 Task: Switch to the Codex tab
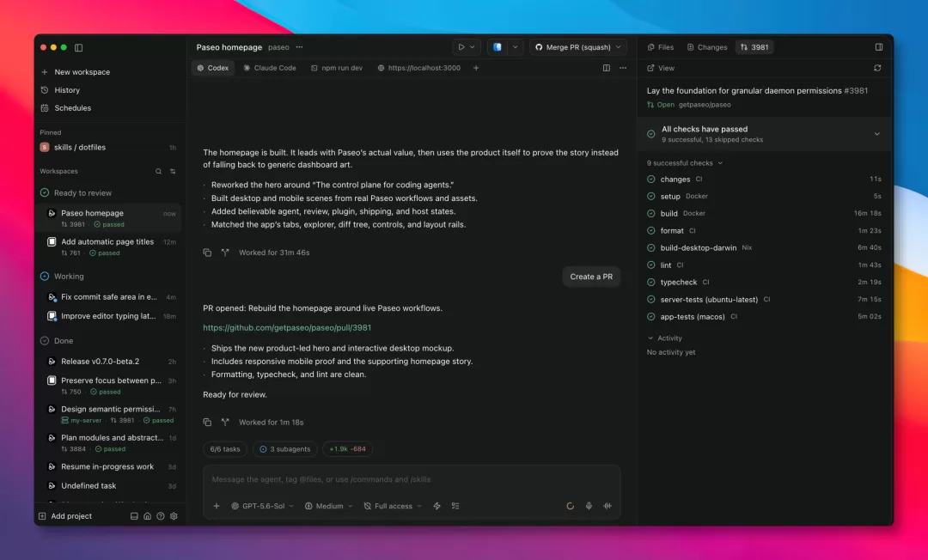click(212, 68)
